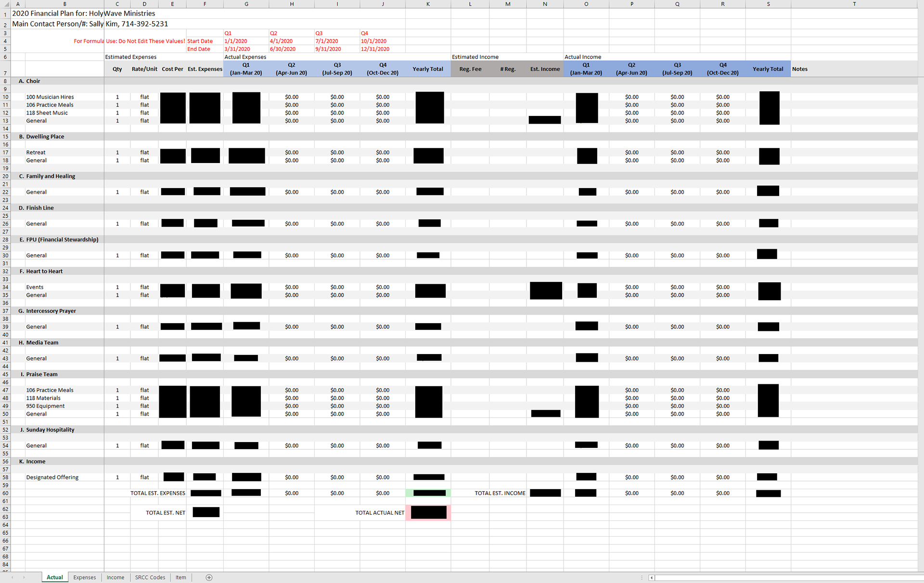Click the J. Sunday Hospitality section
The width and height of the screenshot is (924, 583).
[x=47, y=430]
